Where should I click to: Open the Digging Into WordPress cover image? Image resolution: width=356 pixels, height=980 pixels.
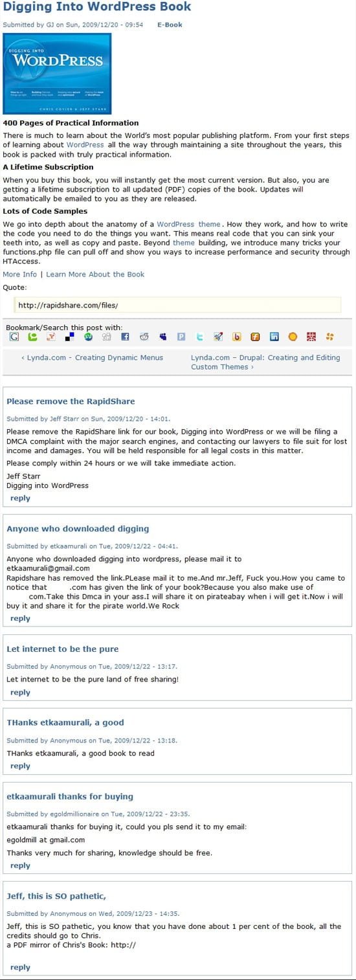pyautogui.click(x=57, y=73)
